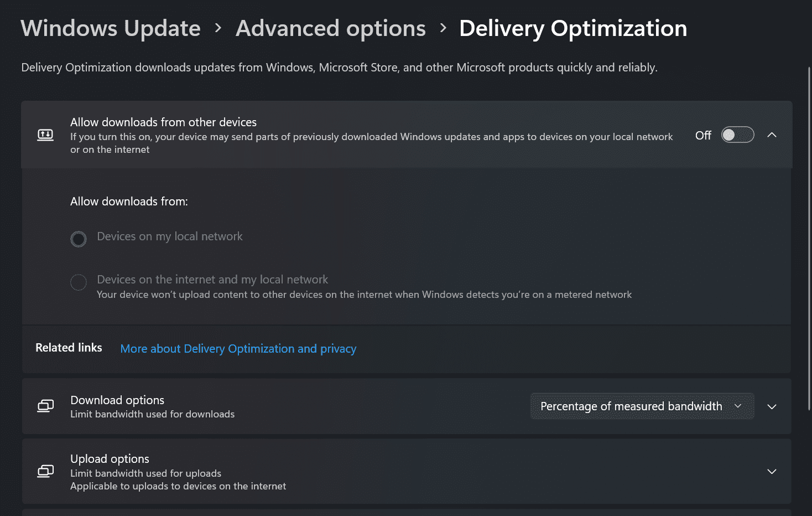
Task: Click the devices sharing icon beside Allow downloads
Action: tap(46, 135)
